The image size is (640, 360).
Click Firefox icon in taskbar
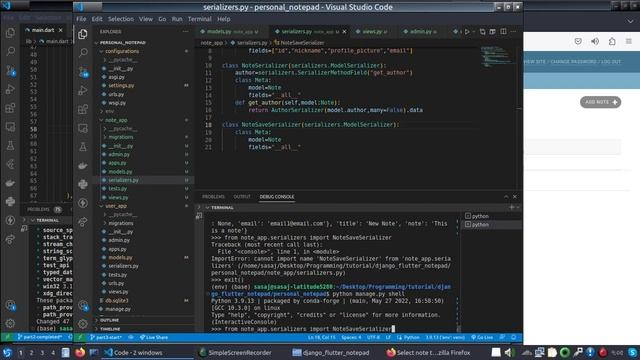pyautogui.click(x=80, y=352)
